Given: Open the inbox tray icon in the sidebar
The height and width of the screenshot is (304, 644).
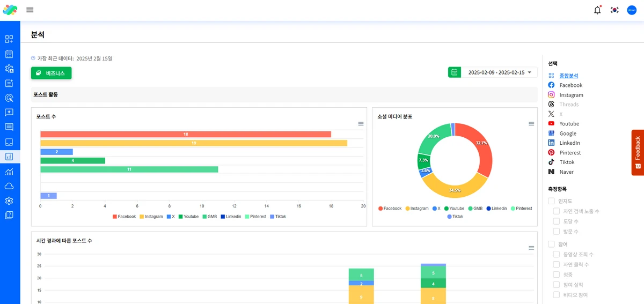Looking at the screenshot, I should 9,142.
